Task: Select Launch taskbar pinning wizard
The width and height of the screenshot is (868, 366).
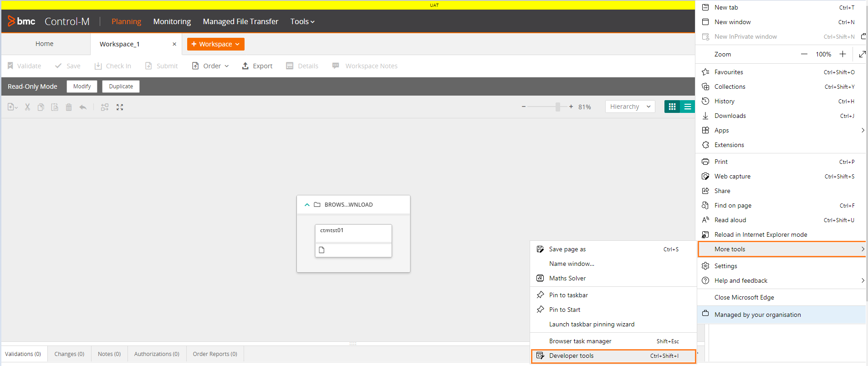Action: [613, 324]
